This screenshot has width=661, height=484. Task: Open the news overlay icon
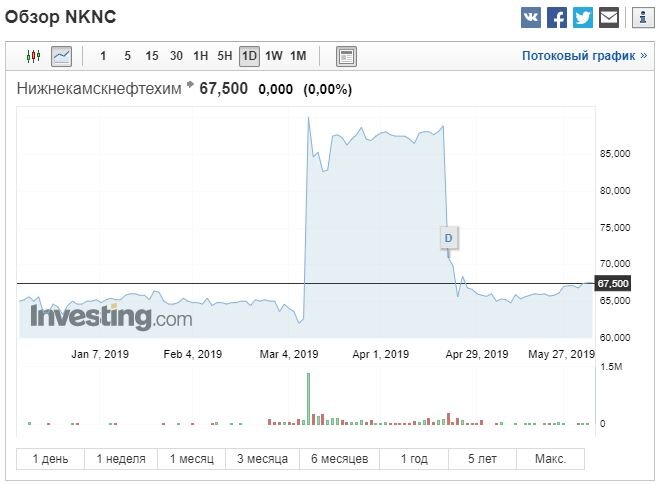[346, 56]
